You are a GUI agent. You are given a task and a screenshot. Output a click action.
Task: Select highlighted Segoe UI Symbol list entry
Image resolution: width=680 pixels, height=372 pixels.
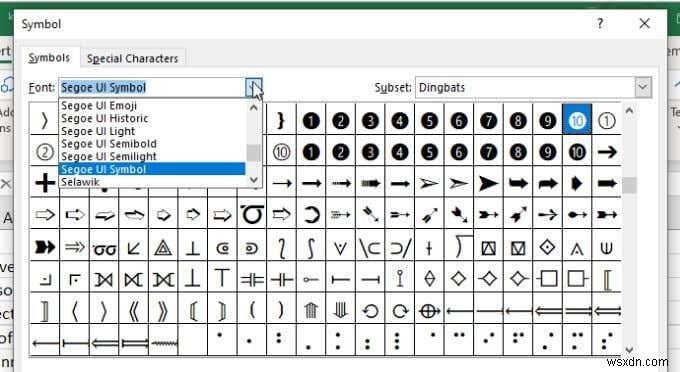(x=152, y=169)
